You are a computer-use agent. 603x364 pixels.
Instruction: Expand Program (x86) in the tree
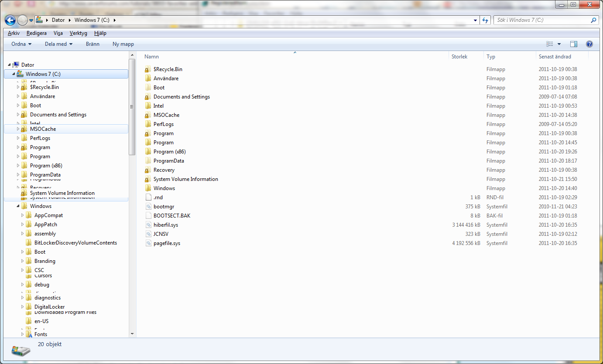pyautogui.click(x=18, y=166)
